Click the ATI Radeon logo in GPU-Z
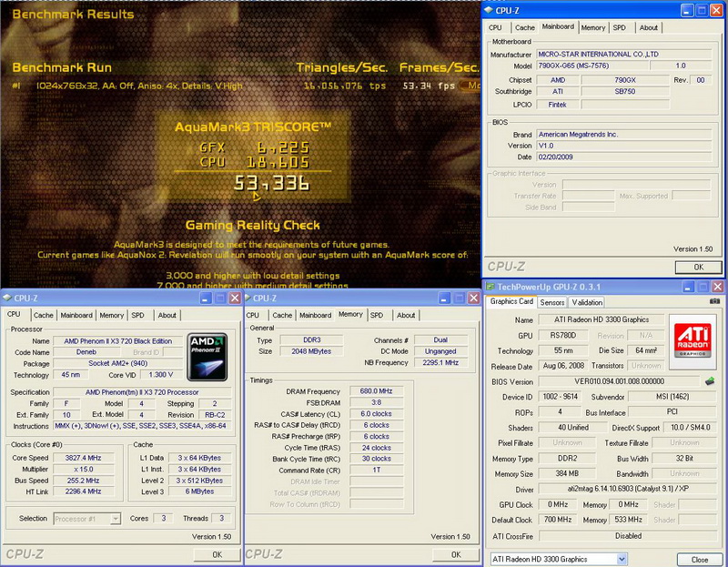 click(693, 341)
